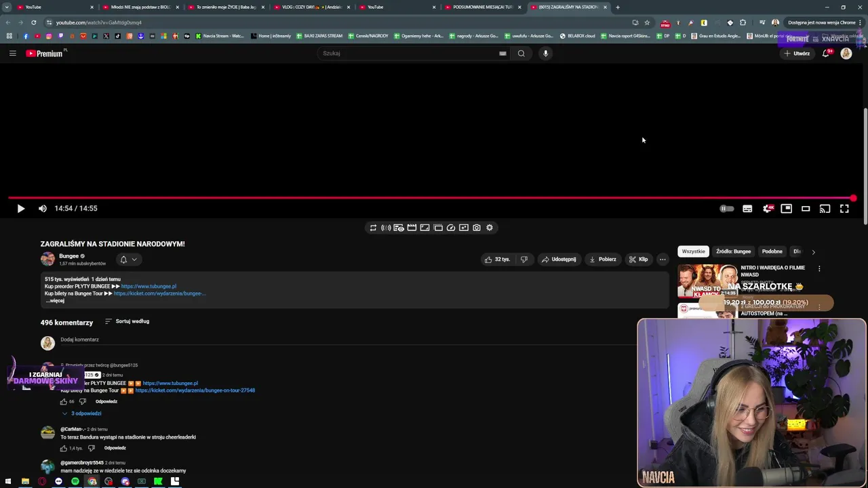Select the Podobne chip
Image resolution: width=868 pixels, height=488 pixels.
click(x=772, y=251)
